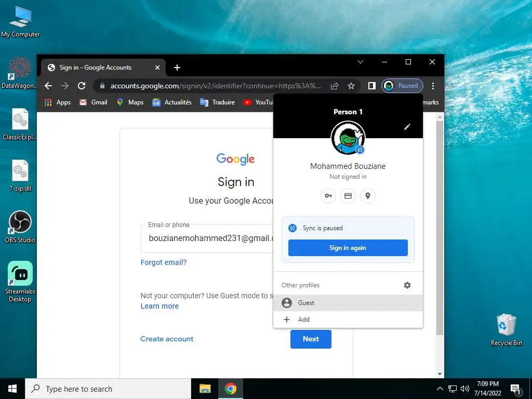Select the OBS Studio desktop icon
Image resolution: width=532 pixels, height=399 pixels.
[x=20, y=227]
